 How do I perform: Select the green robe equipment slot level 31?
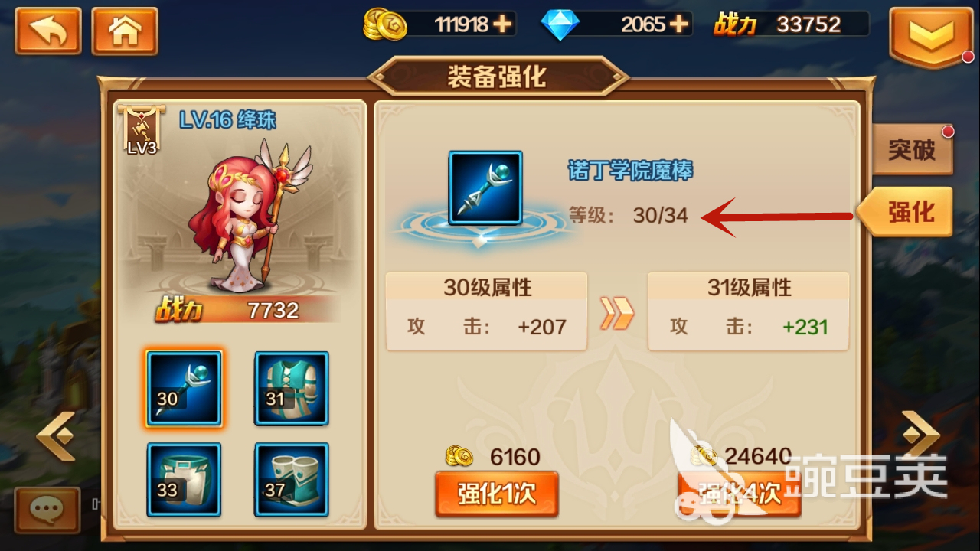(292, 389)
